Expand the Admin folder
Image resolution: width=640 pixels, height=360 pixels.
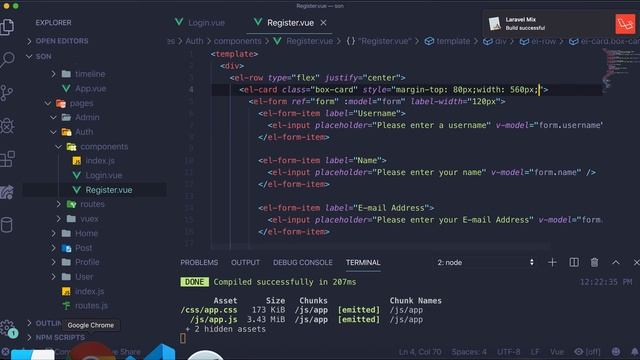tap(87, 118)
